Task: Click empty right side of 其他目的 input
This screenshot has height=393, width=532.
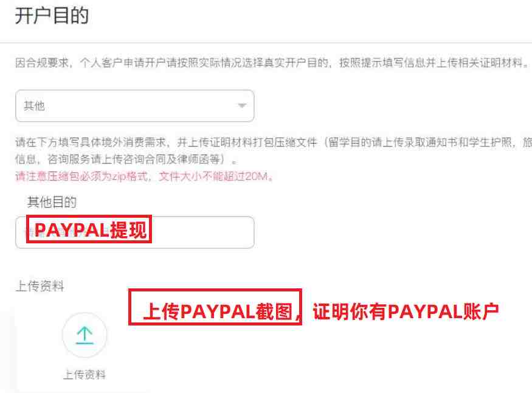Action: coord(203,232)
